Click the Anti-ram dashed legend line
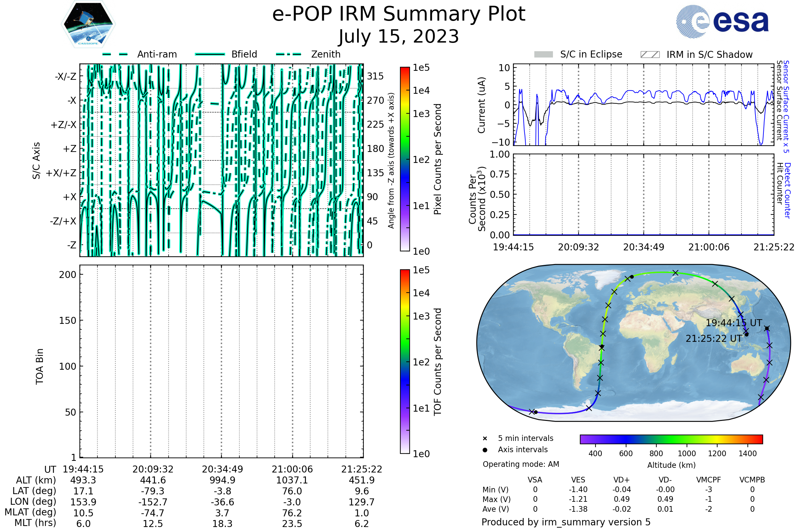Image resolution: width=798 pixels, height=532 pixels. click(115, 54)
